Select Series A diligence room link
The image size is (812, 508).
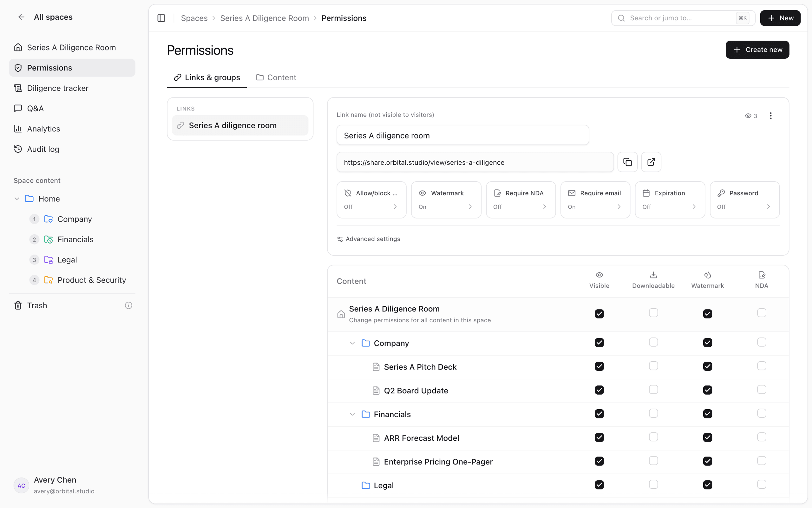[x=240, y=125]
